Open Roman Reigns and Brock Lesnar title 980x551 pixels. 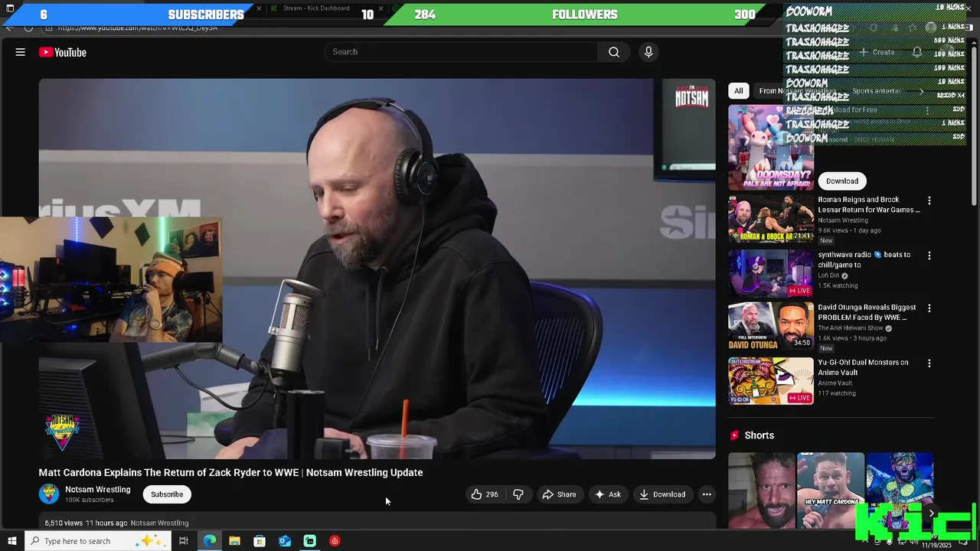coord(869,204)
